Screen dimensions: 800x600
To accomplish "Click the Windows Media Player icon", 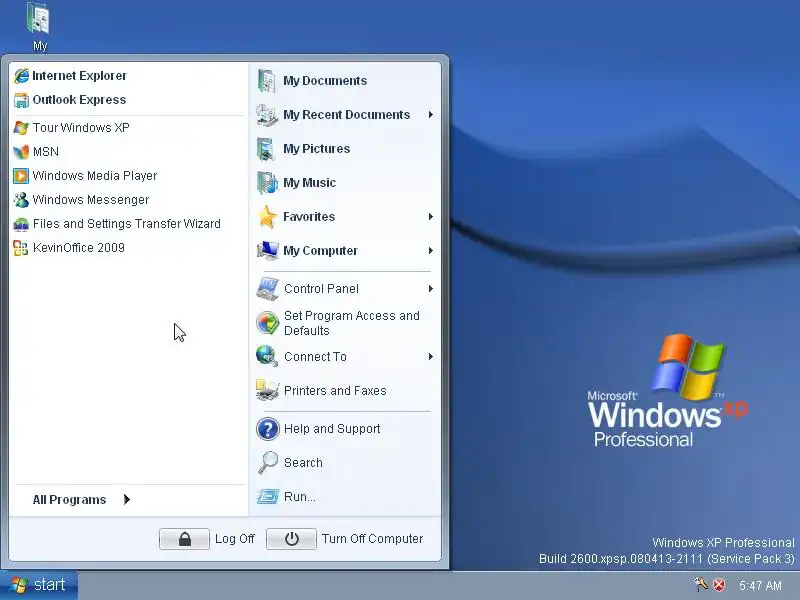I will [x=21, y=176].
